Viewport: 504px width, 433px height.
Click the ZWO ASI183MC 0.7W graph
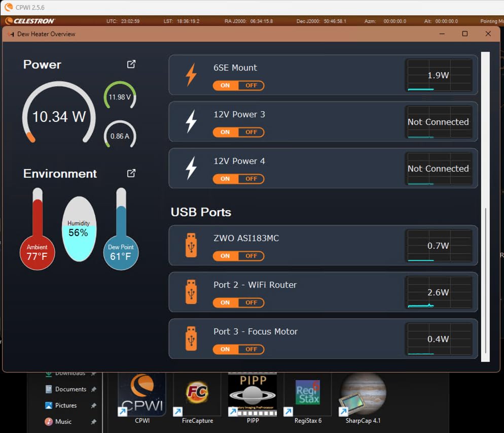tap(439, 246)
